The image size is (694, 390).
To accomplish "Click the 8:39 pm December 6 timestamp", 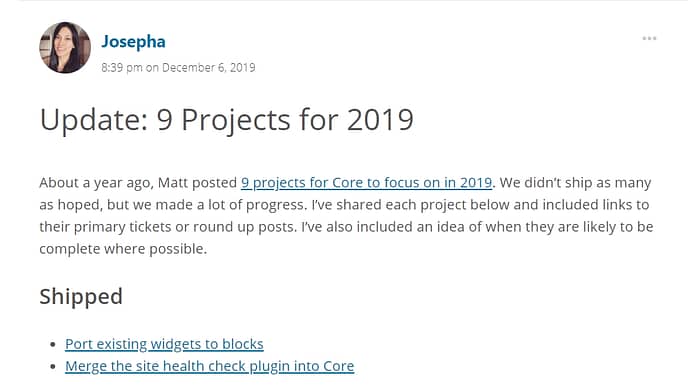I will (x=178, y=67).
